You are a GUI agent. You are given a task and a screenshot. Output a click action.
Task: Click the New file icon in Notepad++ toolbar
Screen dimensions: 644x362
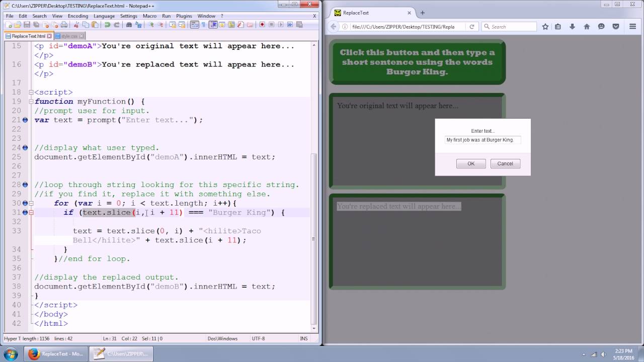tap(9, 25)
